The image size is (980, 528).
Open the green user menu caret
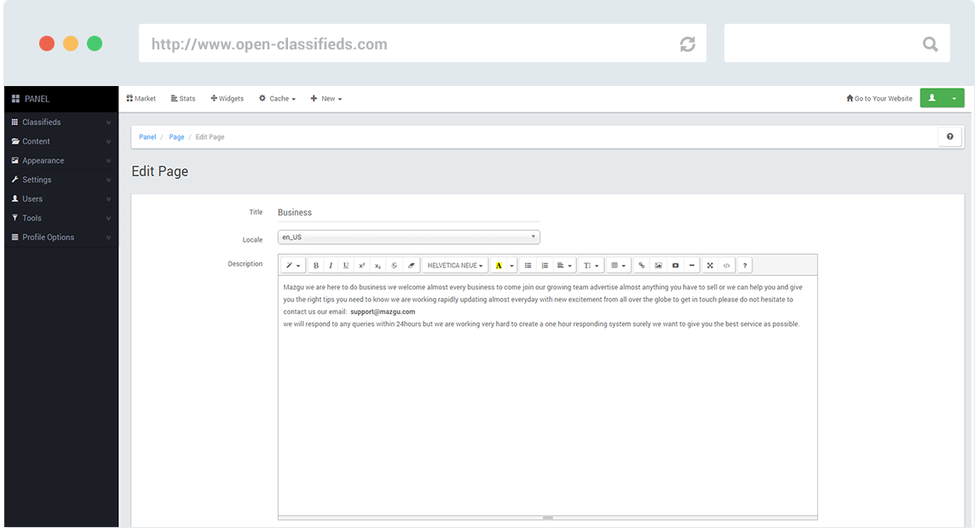(x=954, y=98)
